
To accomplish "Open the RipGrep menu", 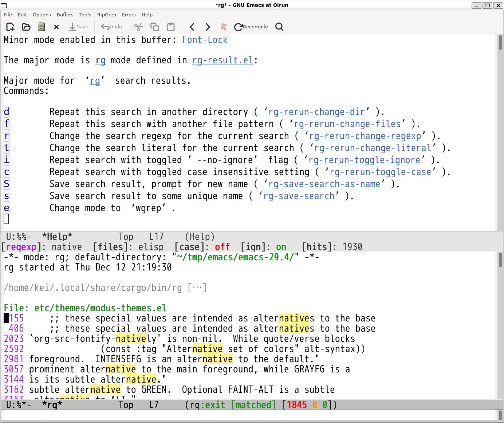I will [x=106, y=15].
